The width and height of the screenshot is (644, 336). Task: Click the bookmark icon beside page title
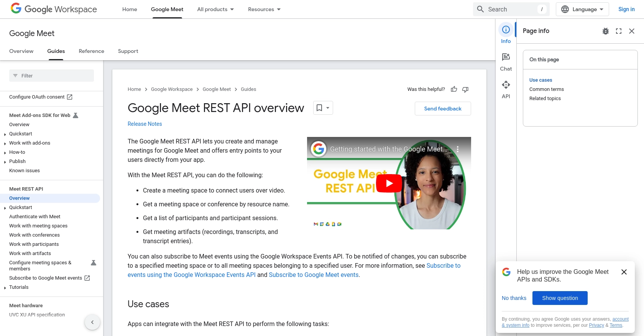click(x=319, y=108)
